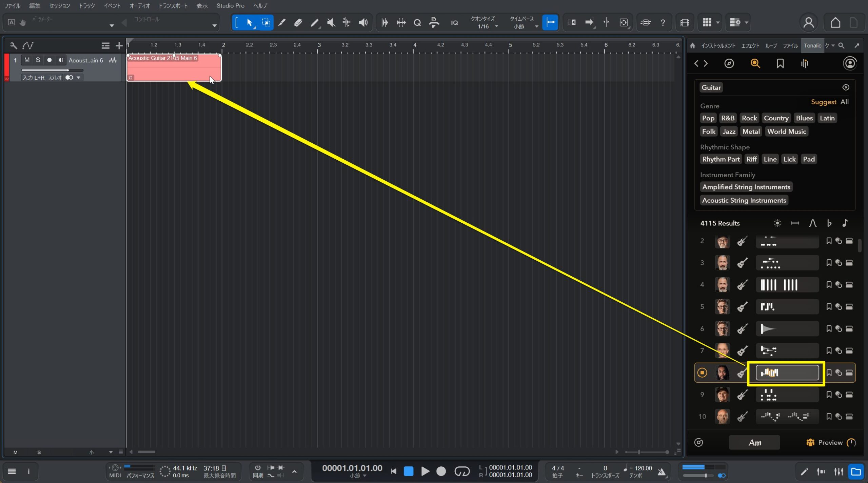
Task: Select the Eraser tool
Action: [x=298, y=23]
